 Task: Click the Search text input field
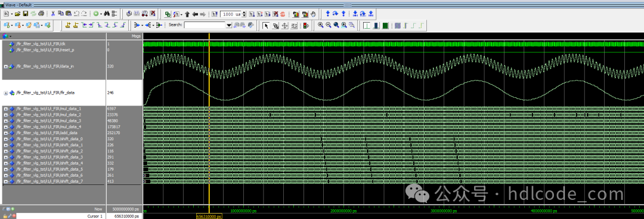[x=205, y=25]
